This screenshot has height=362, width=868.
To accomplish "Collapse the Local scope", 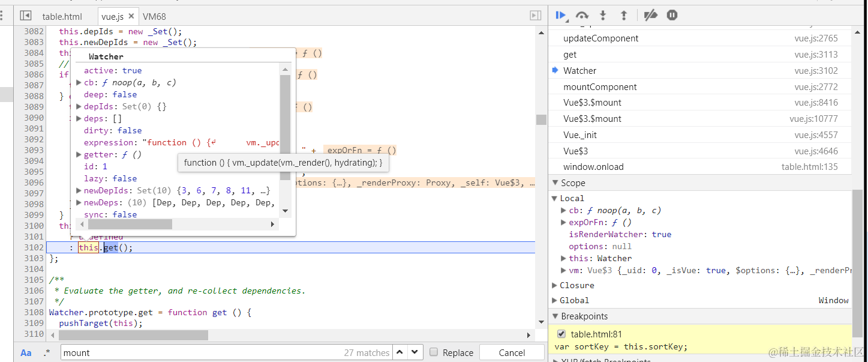I will click(x=554, y=198).
